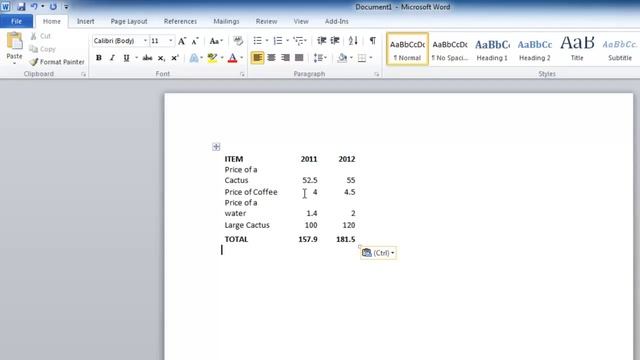Apply the Heading 1 style
This screenshot has width=640, height=360.
492,49
